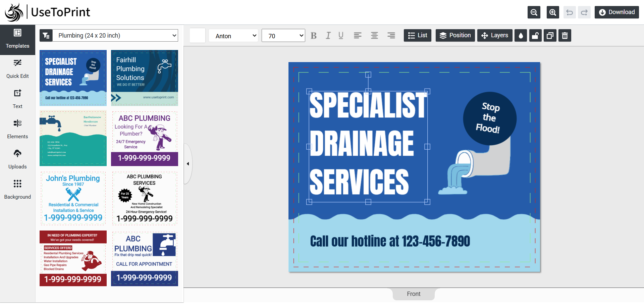
Task: Click the zoom out magnifier icon
Action: pos(534,12)
